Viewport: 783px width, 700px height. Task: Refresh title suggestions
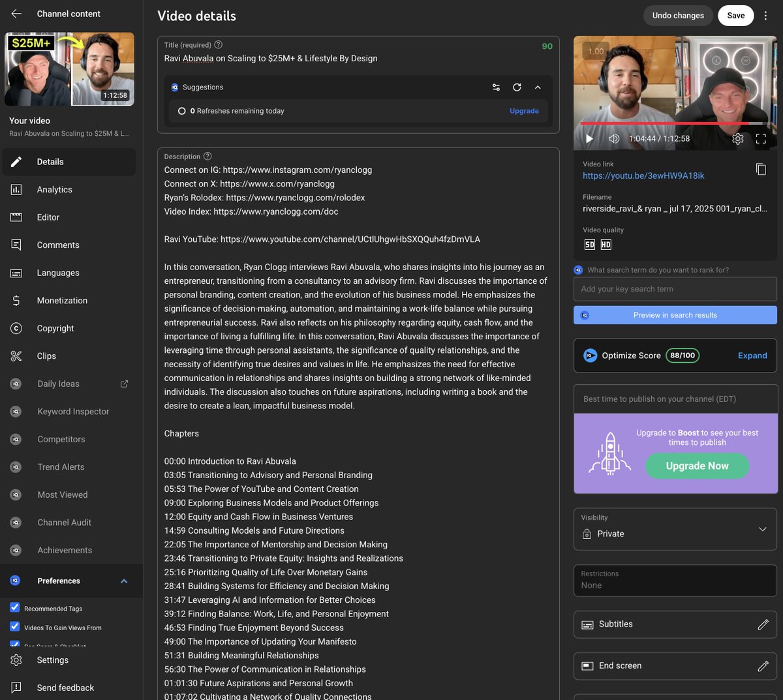pos(517,87)
